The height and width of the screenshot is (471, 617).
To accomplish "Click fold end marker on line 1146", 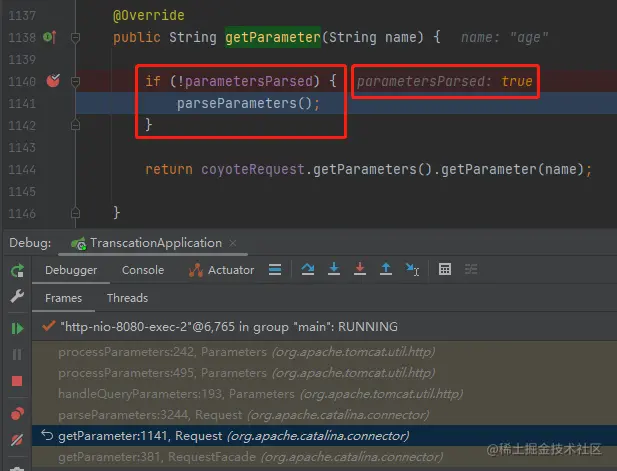I will click(x=75, y=213).
